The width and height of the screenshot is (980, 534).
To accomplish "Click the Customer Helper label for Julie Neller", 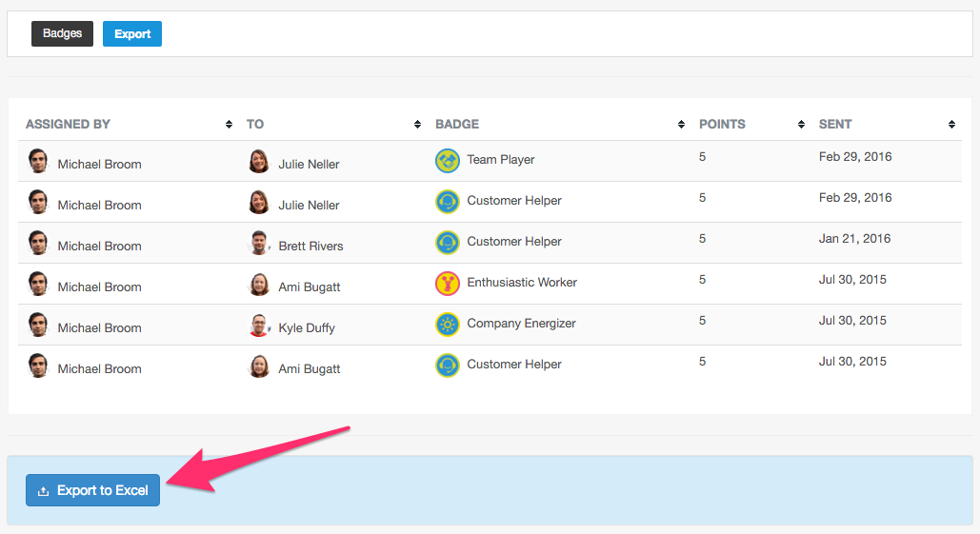I will point(513,201).
